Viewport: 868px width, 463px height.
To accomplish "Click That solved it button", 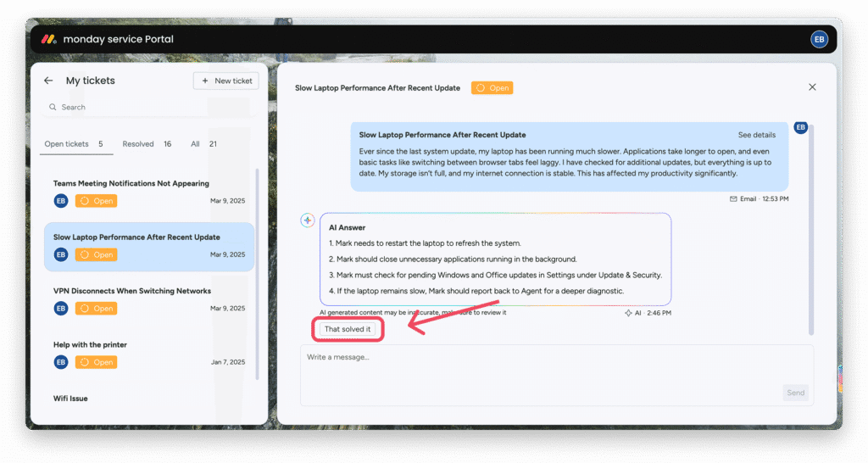I will 348,329.
